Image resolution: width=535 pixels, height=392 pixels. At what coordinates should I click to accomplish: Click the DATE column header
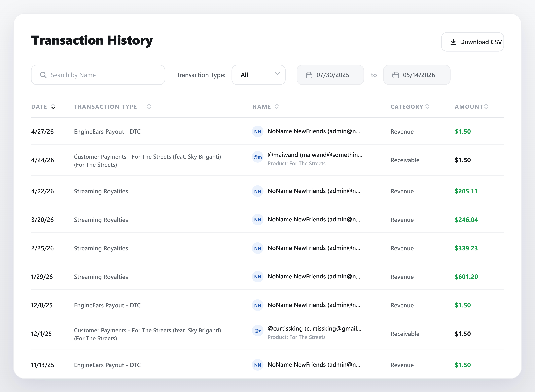[x=39, y=107]
